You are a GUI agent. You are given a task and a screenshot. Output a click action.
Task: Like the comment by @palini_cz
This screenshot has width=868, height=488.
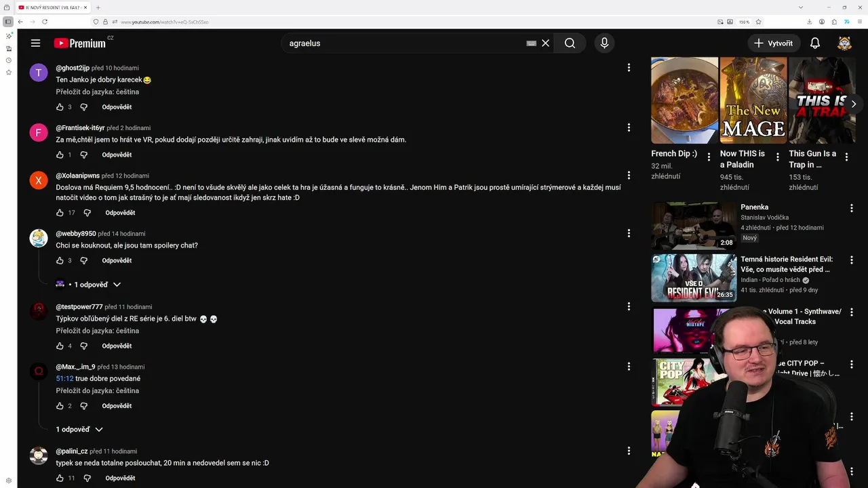point(60,479)
